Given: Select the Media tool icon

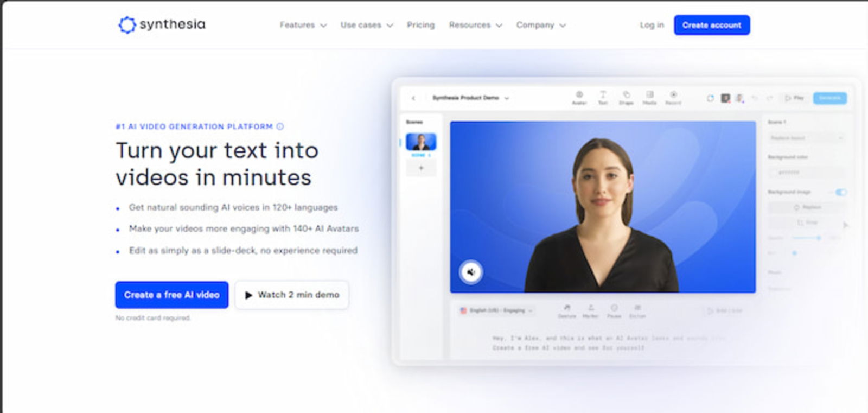Looking at the screenshot, I should (649, 98).
